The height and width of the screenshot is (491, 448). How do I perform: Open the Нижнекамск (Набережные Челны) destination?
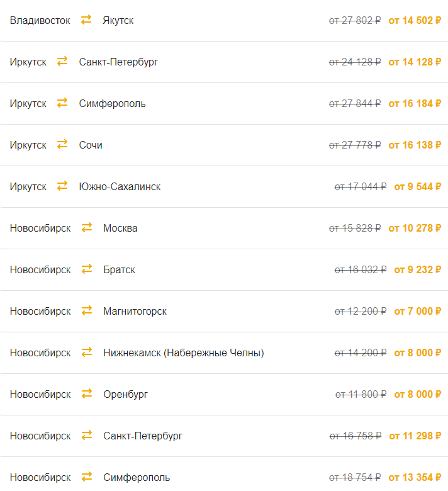pyautogui.click(x=184, y=353)
